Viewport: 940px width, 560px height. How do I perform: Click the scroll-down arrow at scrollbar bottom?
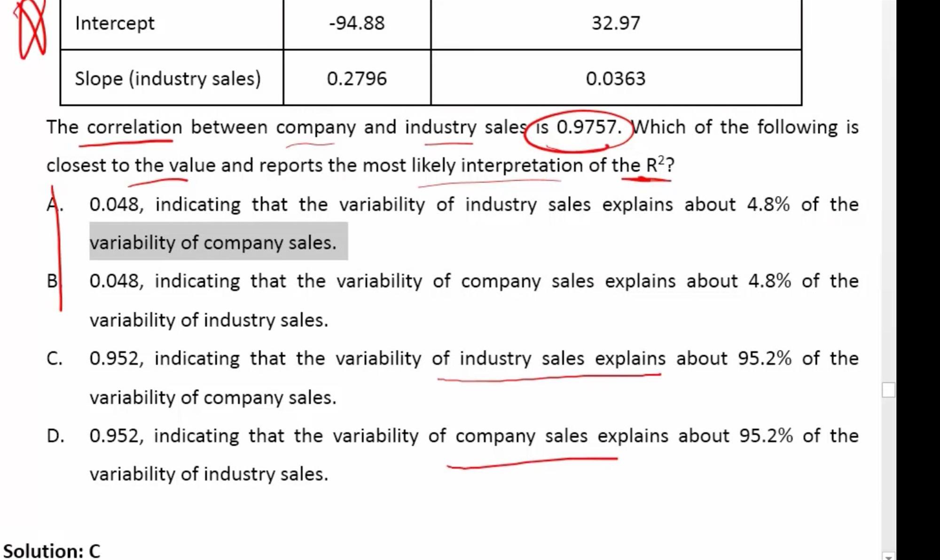coord(888,557)
